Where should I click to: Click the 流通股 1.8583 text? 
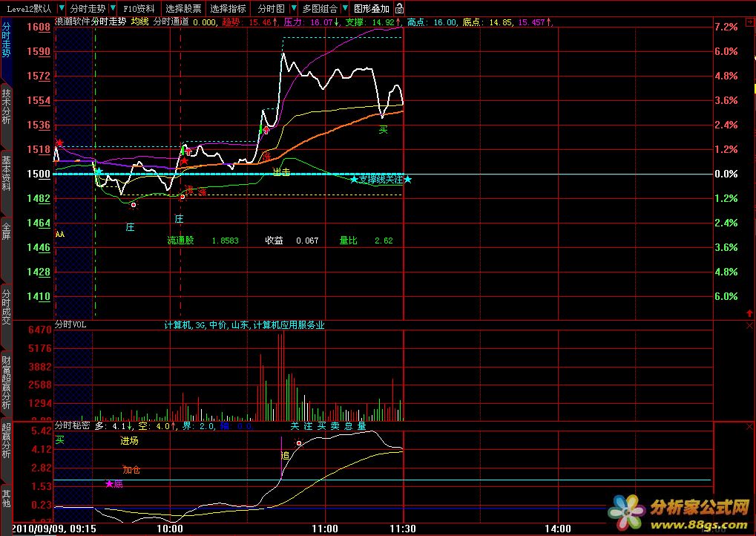tap(203, 241)
